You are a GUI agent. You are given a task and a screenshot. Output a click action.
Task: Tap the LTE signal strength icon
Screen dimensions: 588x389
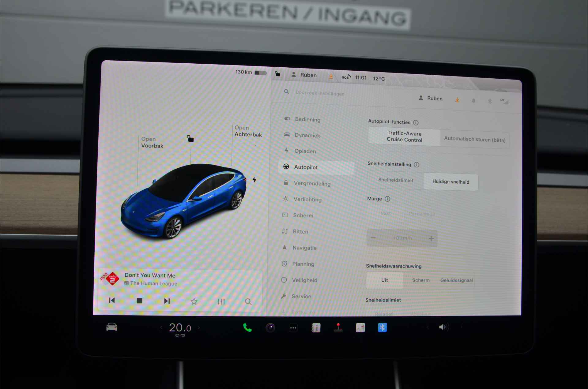(x=504, y=102)
